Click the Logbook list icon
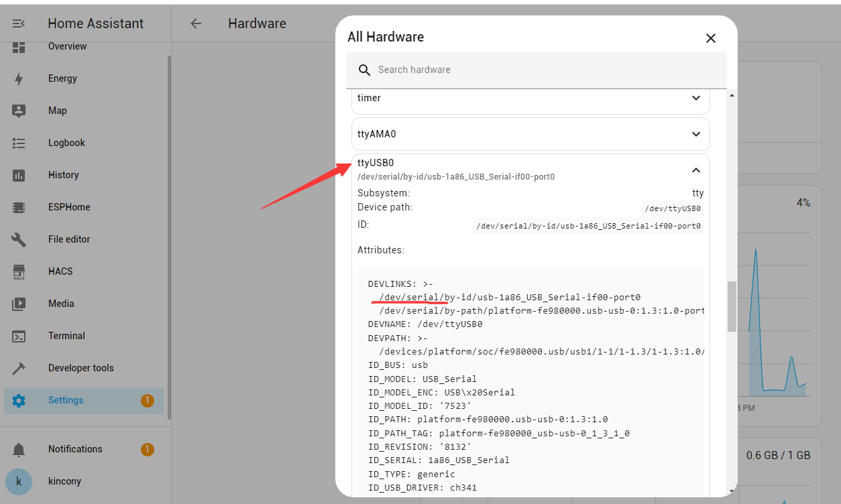The height and width of the screenshot is (504, 841). click(19, 143)
